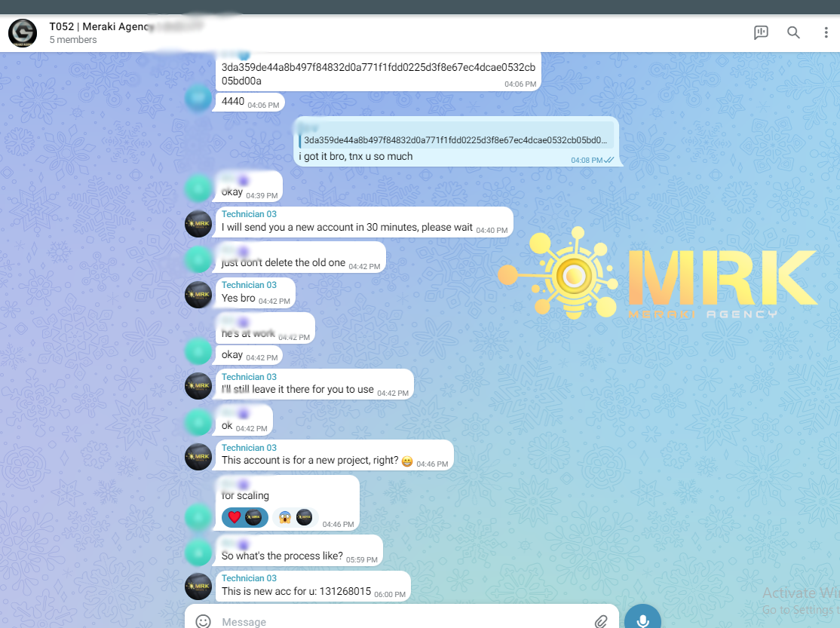This screenshot has width=840, height=628.
Task: Click the 'okay' message sent at 04:42 PM
Action: click(249, 355)
